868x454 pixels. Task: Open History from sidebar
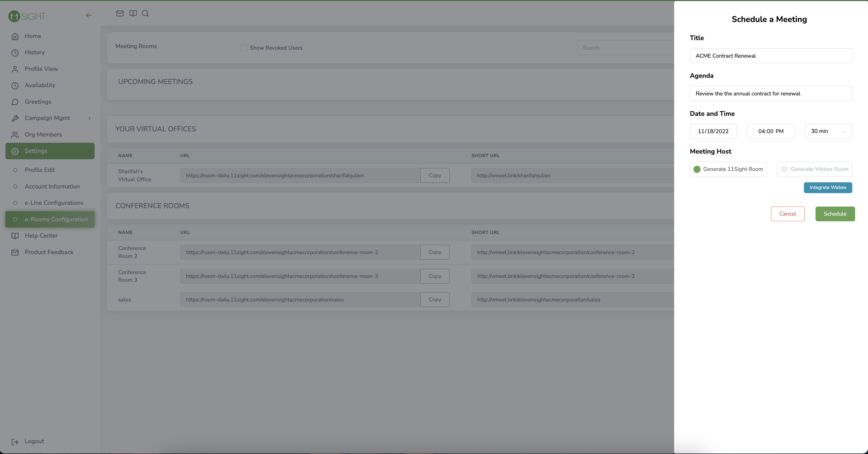(x=35, y=52)
